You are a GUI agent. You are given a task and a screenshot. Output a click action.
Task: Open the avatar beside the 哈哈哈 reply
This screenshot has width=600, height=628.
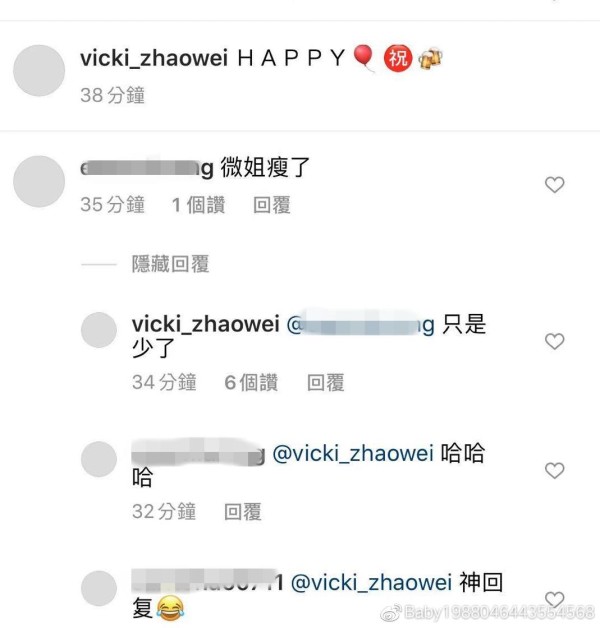click(x=99, y=459)
